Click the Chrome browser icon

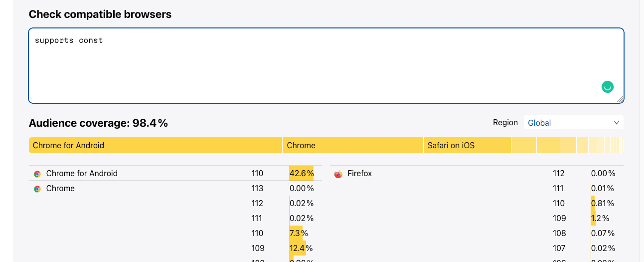pos(37,189)
